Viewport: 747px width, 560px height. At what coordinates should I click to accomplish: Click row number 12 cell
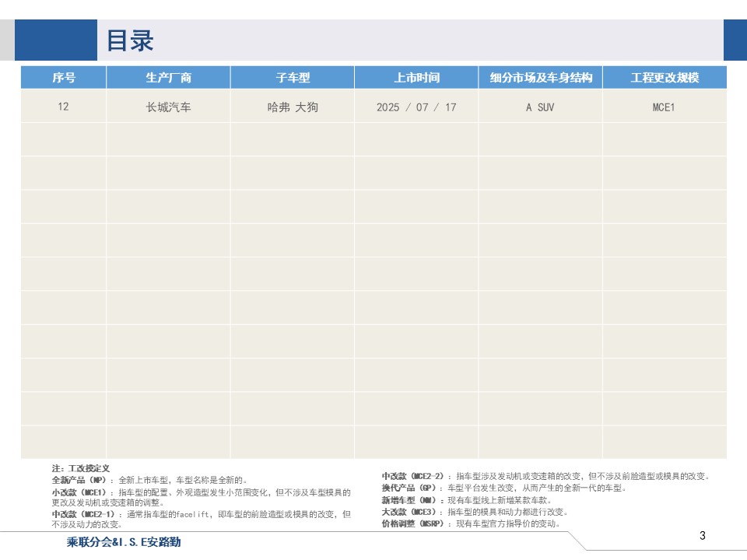(x=63, y=107)
